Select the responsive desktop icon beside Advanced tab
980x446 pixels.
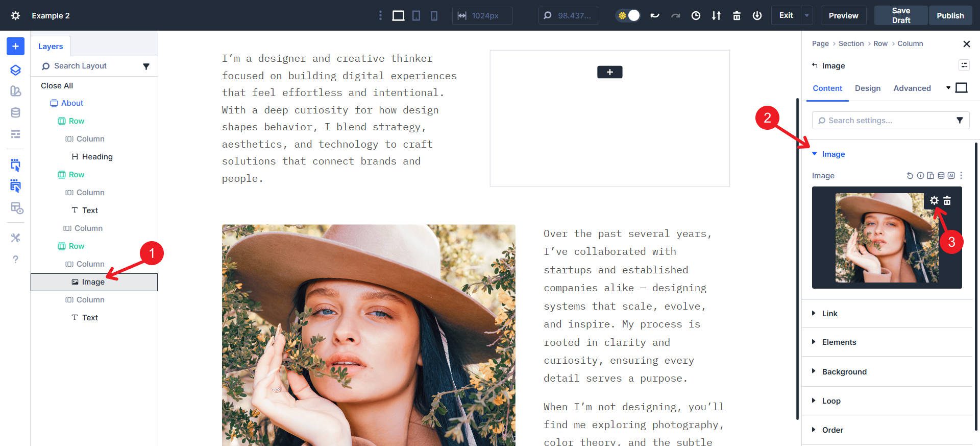(961, 88)
